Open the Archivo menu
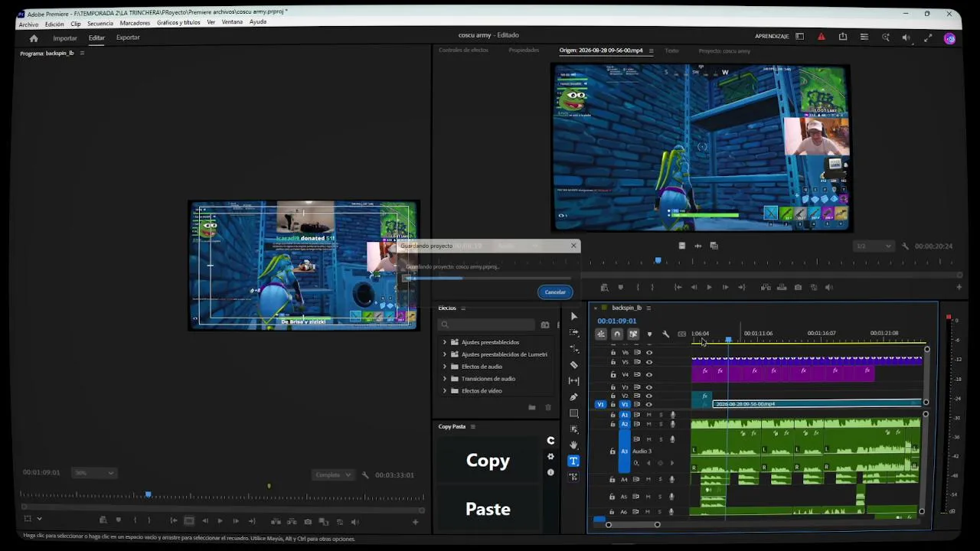Screen dimensions: 980x551 point(28,24)
